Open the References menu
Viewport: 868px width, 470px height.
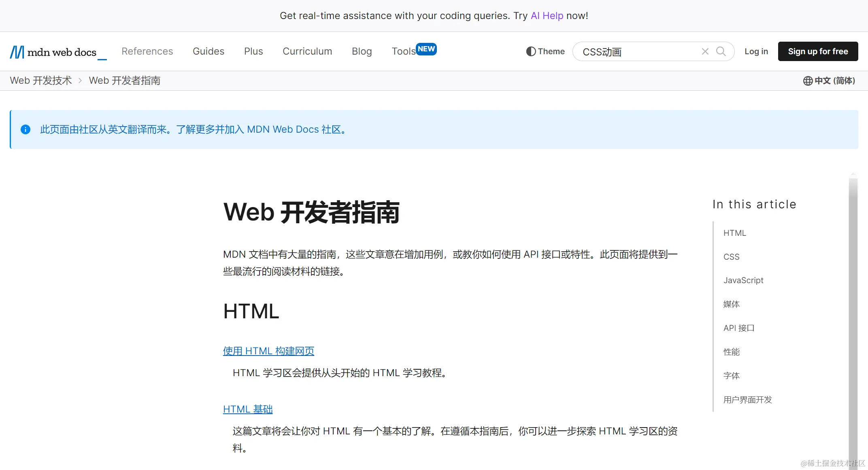point(147,51)
